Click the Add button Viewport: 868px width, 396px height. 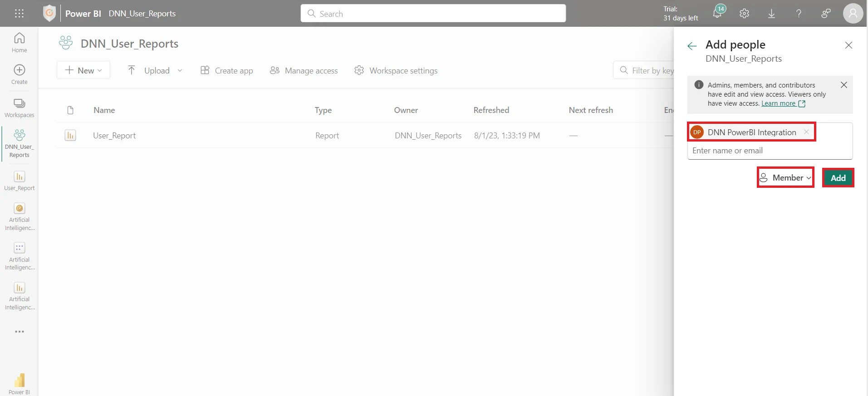(x=838, y=178)
